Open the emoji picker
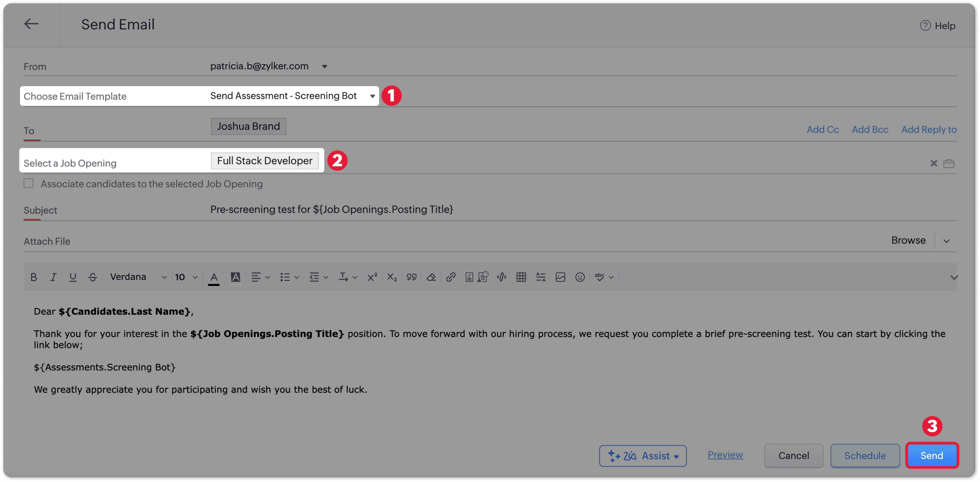 click(x=580, y=277)
